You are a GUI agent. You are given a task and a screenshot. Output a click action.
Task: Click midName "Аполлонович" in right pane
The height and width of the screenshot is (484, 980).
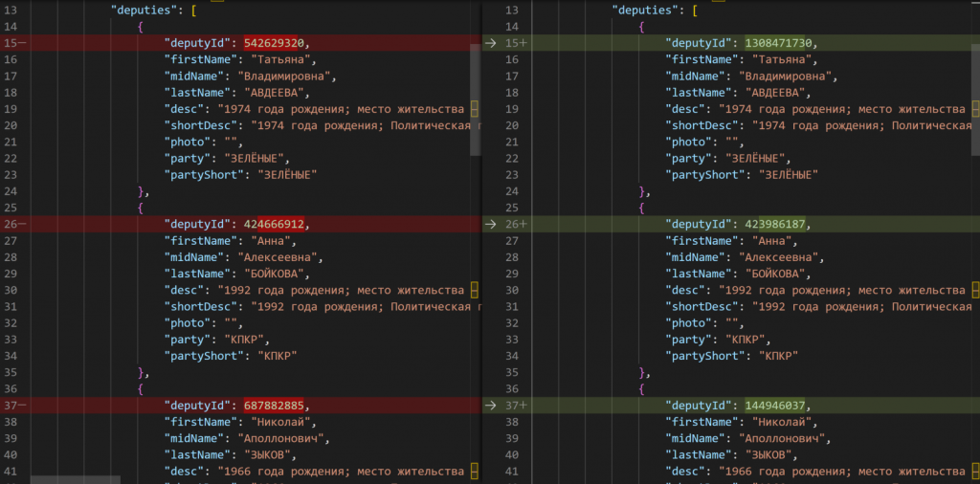782,438
